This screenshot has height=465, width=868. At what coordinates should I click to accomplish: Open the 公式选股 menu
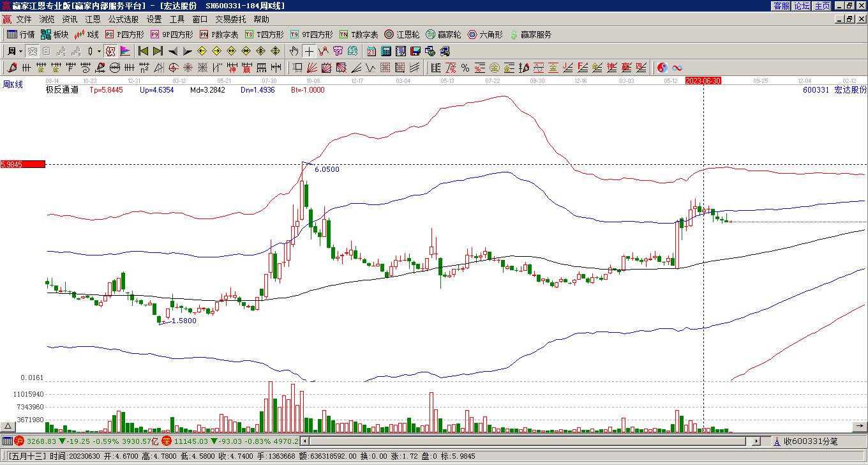[x=123, y=19]
